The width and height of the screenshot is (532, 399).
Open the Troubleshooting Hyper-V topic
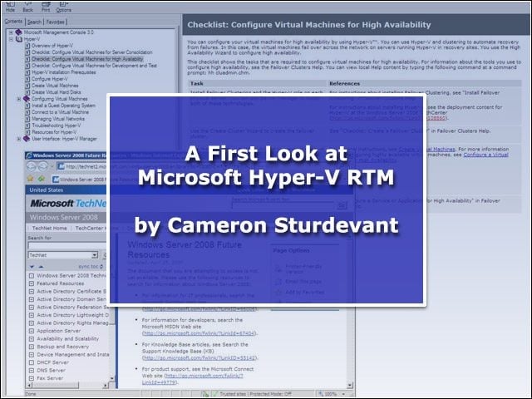point(56,126)
